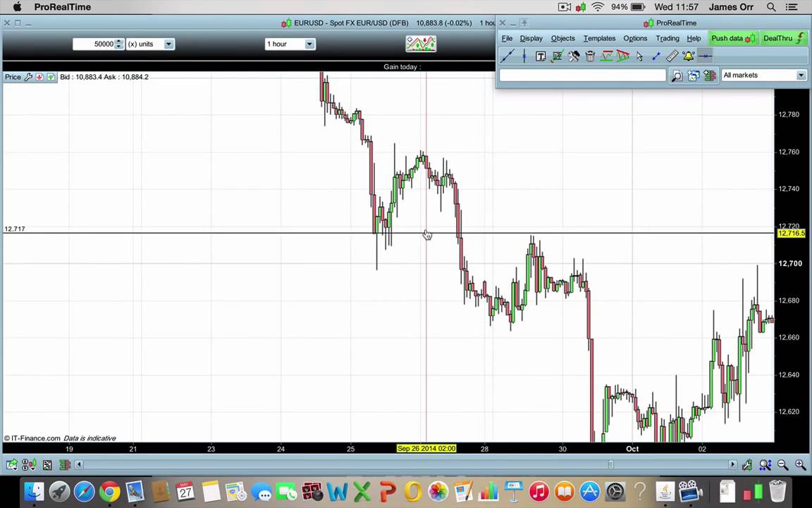Viewport: 812px width, 508px height.
Task: Click the zoom in magnifier icon
Action: click(x=800, y=465)
